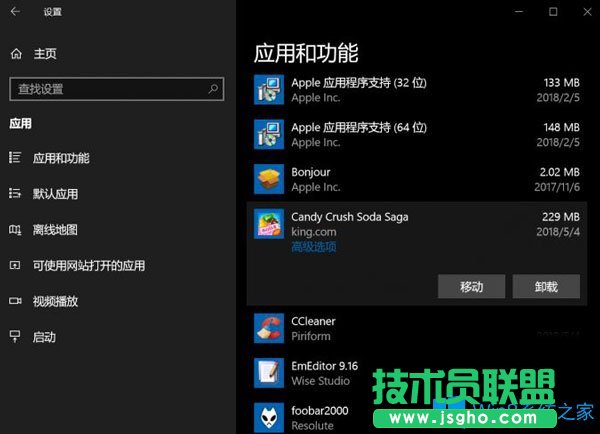Click the 启动 startup icon
This screenshot has width=600, height=434.
click(15, 336)
